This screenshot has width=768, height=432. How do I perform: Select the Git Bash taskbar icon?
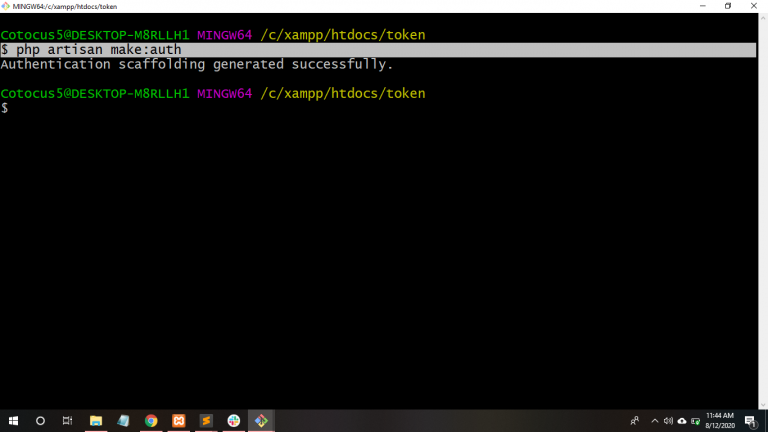(x=261, y=421)
